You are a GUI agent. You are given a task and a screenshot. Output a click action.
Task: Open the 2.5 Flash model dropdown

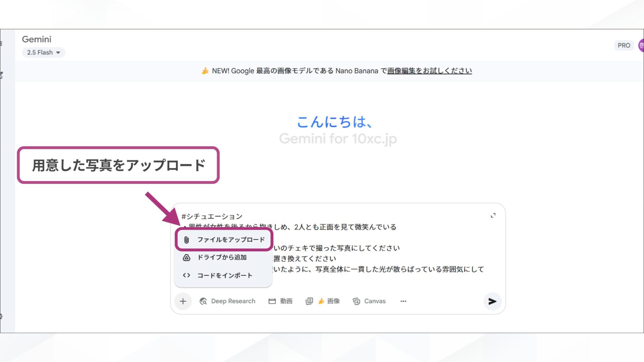click(40, 53)
